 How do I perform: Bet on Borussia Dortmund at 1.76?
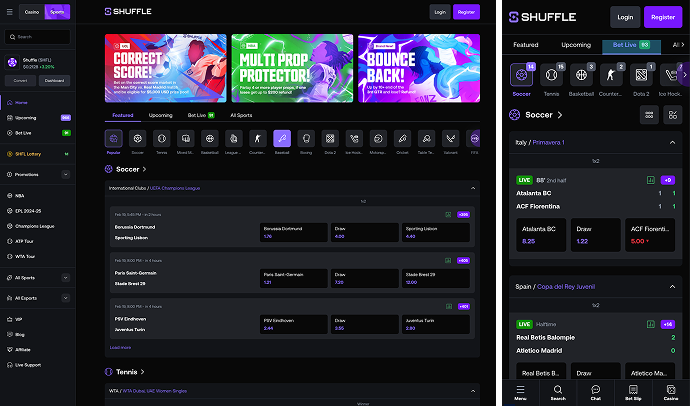[294, 232]
